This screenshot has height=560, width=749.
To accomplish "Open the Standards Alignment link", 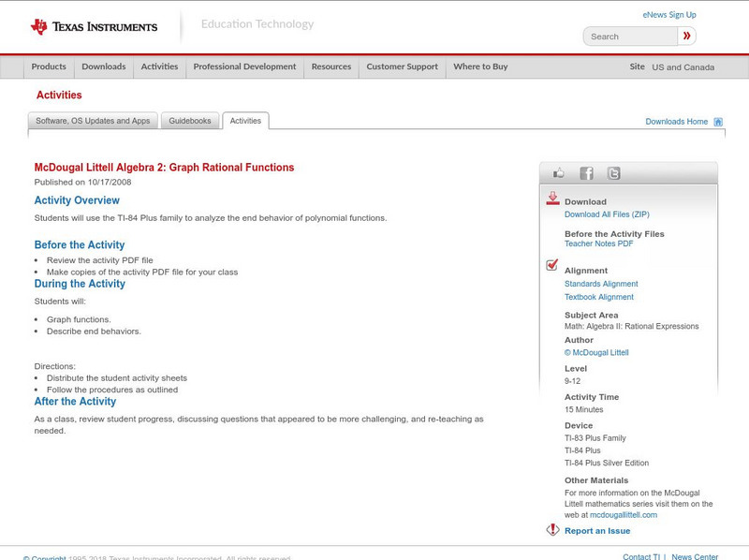I will tap(601, 284).
